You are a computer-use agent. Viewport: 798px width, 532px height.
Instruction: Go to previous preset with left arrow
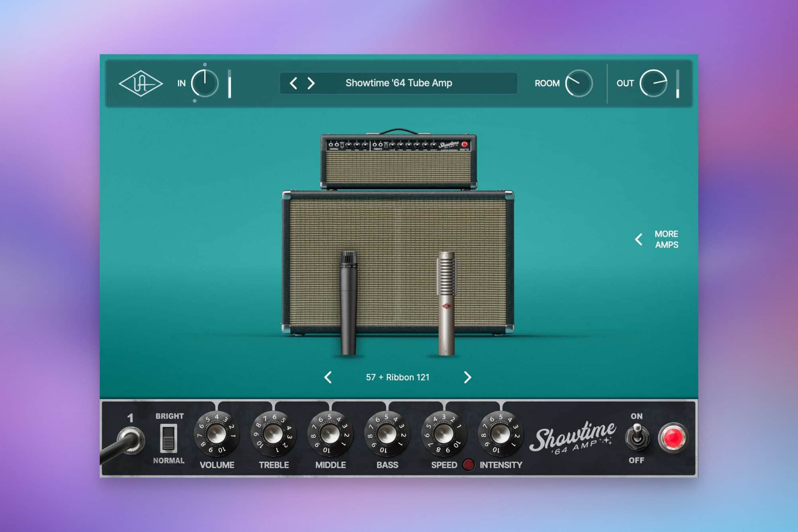coord(293,83)
